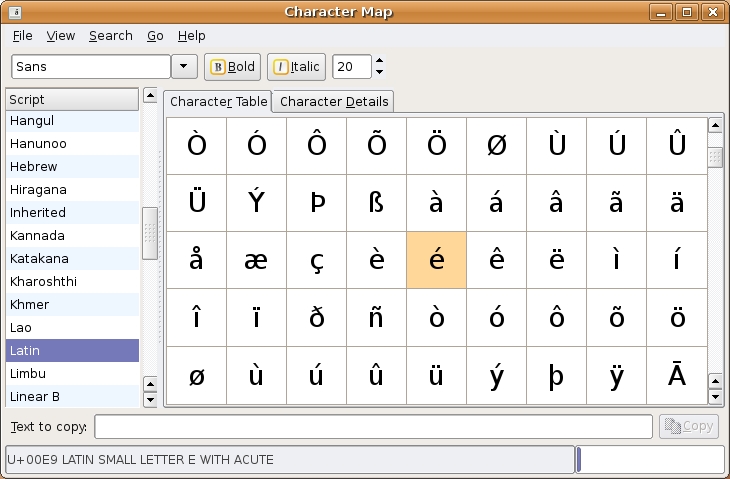
Task: Click window menu icon in title bar
Action: point(13,12)
